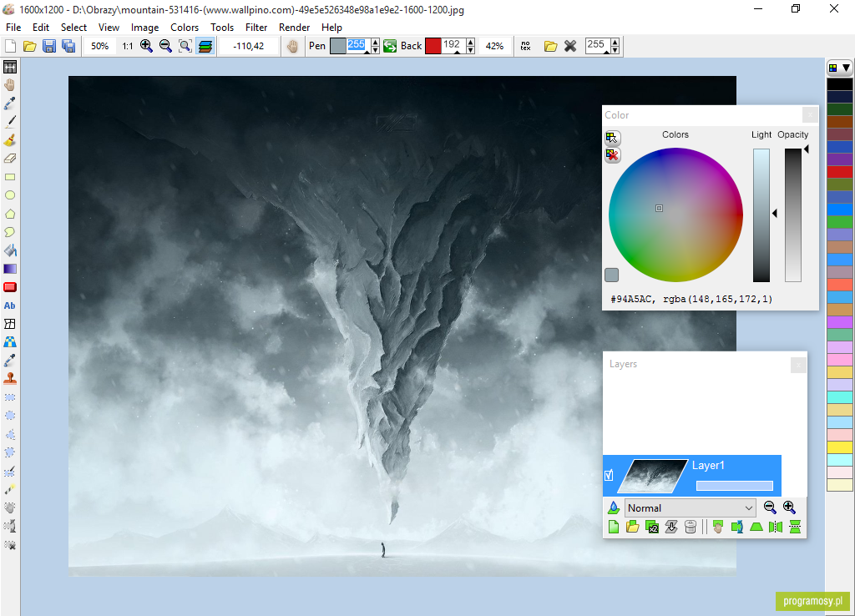Zoom out with the toolbar magnifier minus
The image size is (855, 616).
[166, 47]
